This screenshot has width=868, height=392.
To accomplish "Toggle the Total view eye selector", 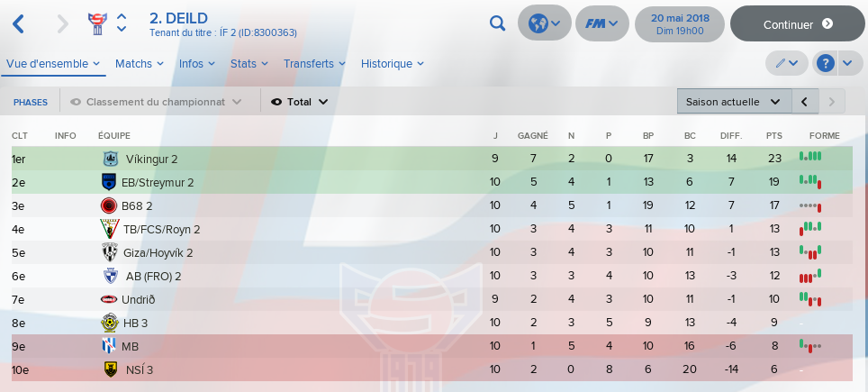I will (300, 102).
